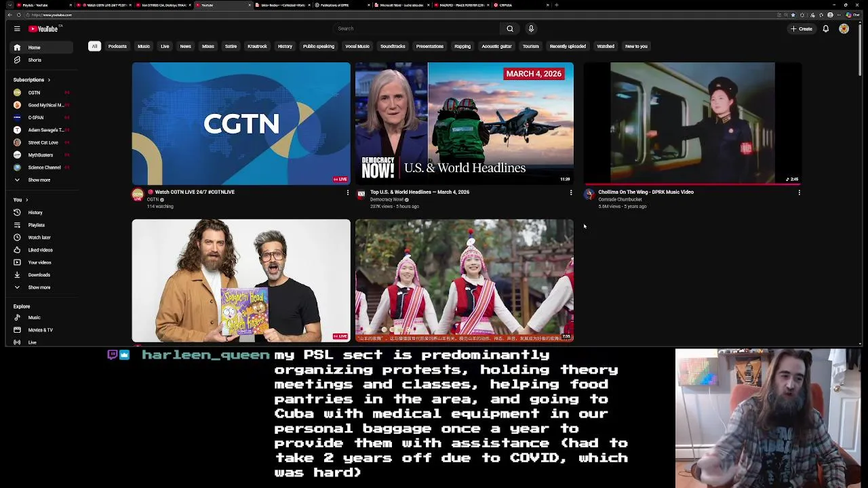
Task: Select the Acoustic guitar filter chip
Action: 496,46
